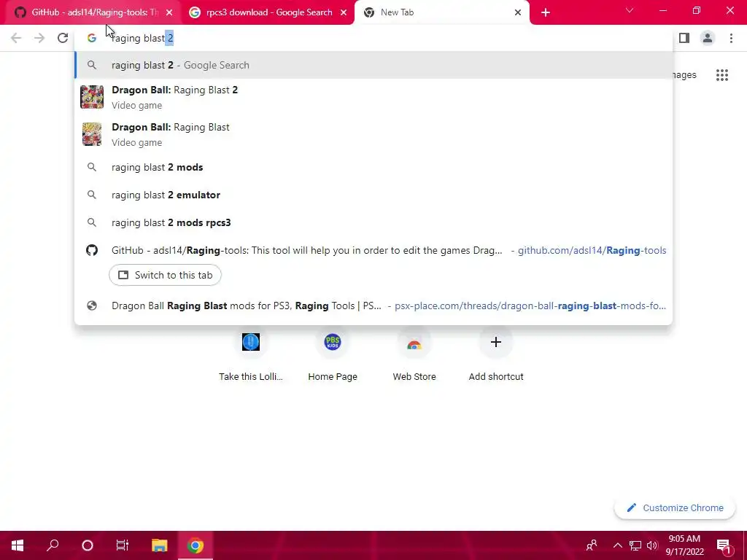Screen dimensions: 747x560
Task: Click the Chrome taskbar icon
Action: [x=195, y=545]
